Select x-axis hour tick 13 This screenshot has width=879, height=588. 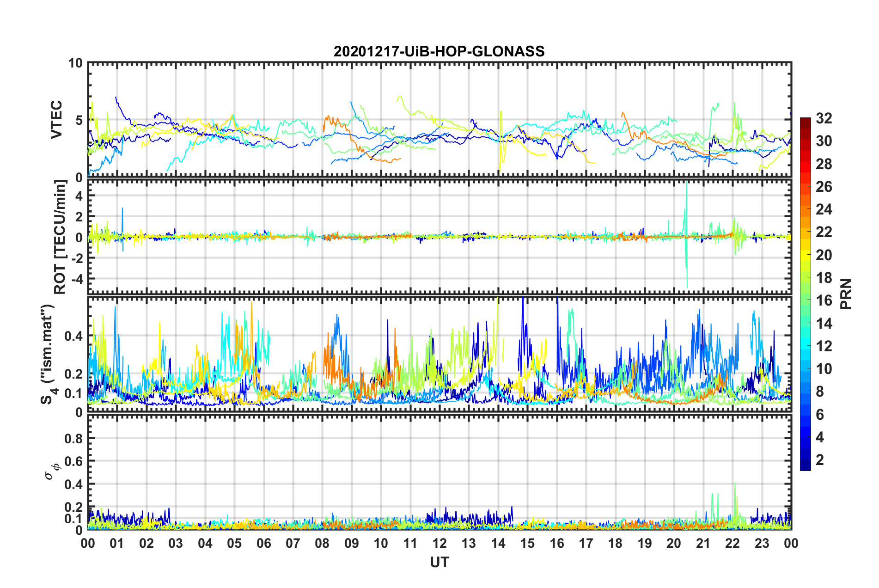(469, 543)
